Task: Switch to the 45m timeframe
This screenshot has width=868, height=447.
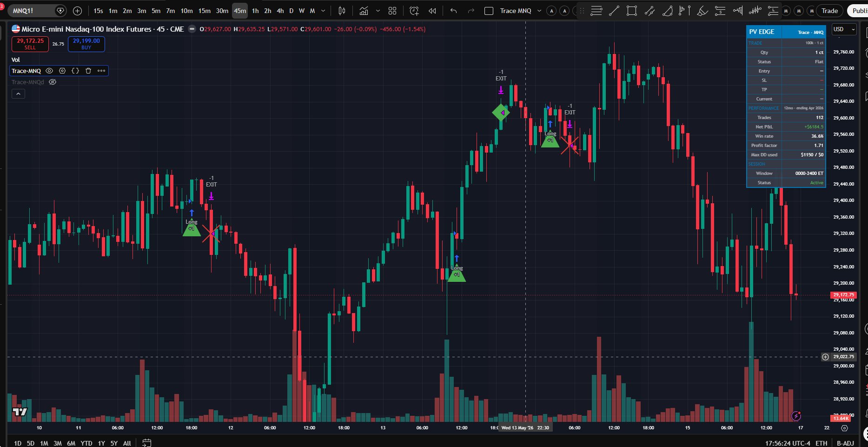Action: coord(240,11)
